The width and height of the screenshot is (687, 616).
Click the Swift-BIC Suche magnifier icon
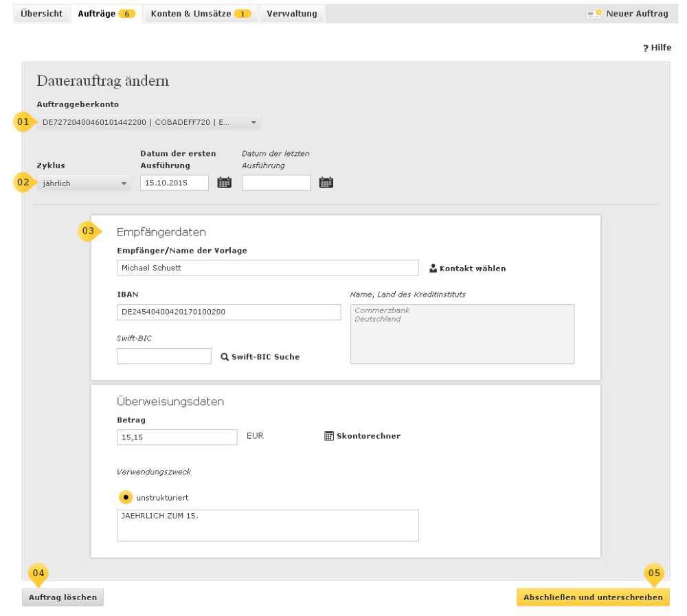pyautogui.click(x=225, y=356)
